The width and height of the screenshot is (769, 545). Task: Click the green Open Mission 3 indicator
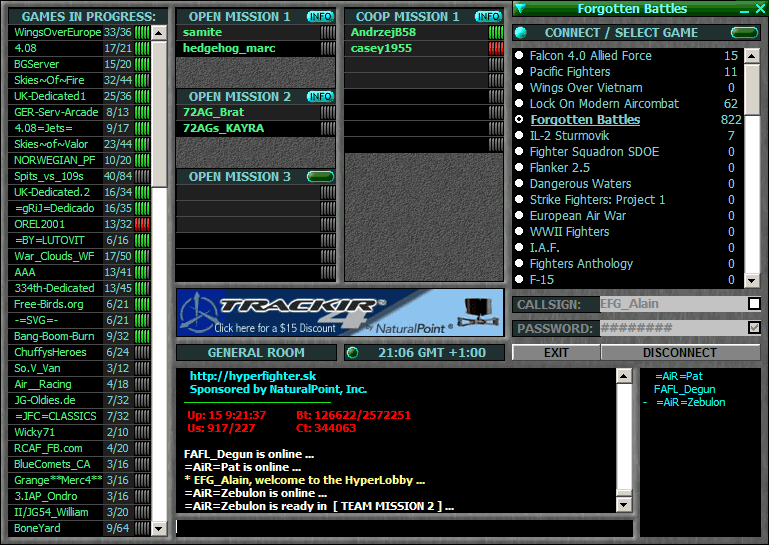click(x=320, y=177)
